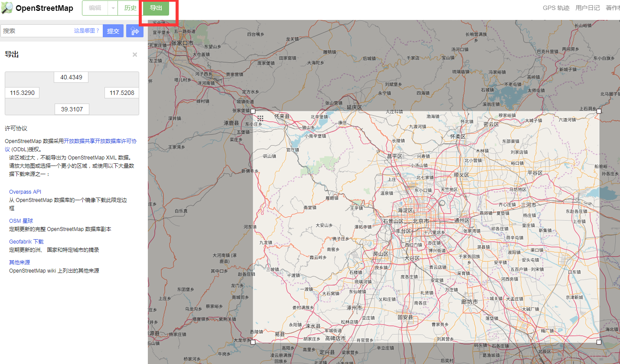Edit the west longitude 115.3290 field

(22, 93)
